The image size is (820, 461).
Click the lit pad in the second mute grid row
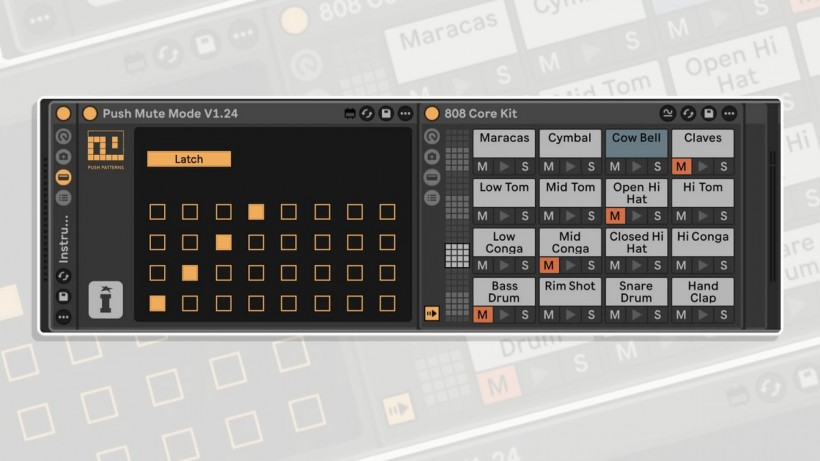click(x=223, y=243)
